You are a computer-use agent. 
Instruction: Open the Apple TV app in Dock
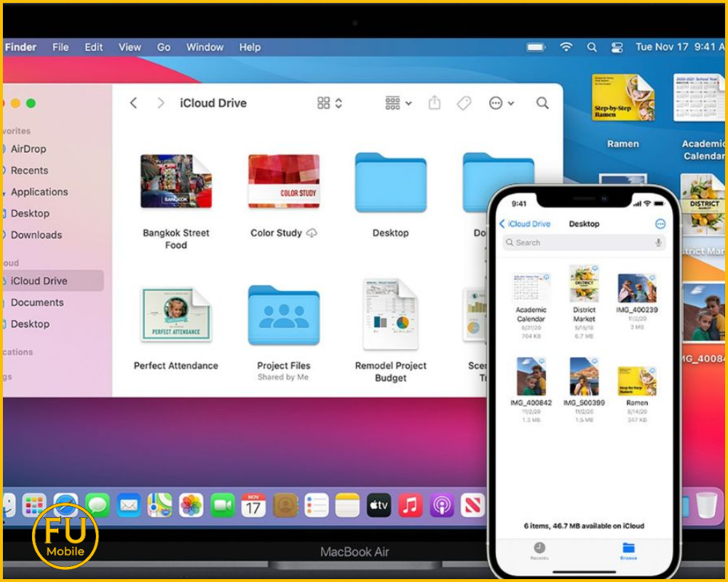coord(379,505)
